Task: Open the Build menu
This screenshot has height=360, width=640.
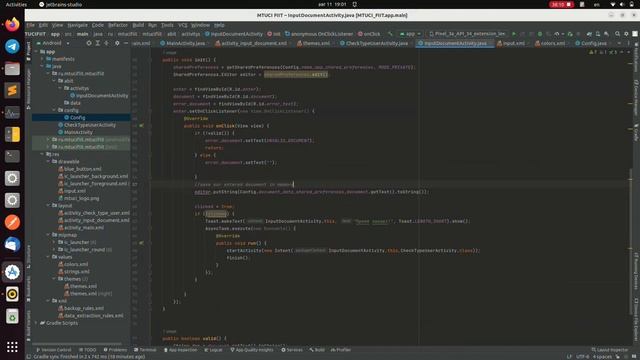Action: (138, 25)
